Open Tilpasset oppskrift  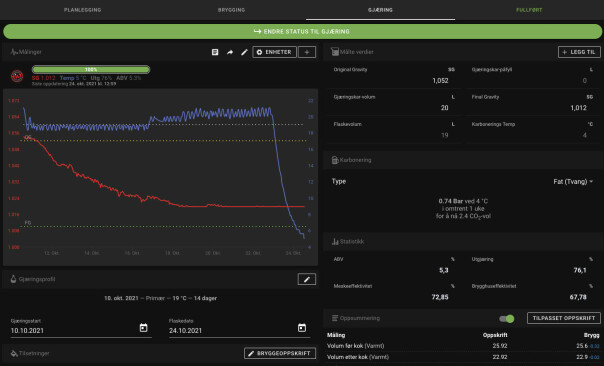click(x=564, y=318)
